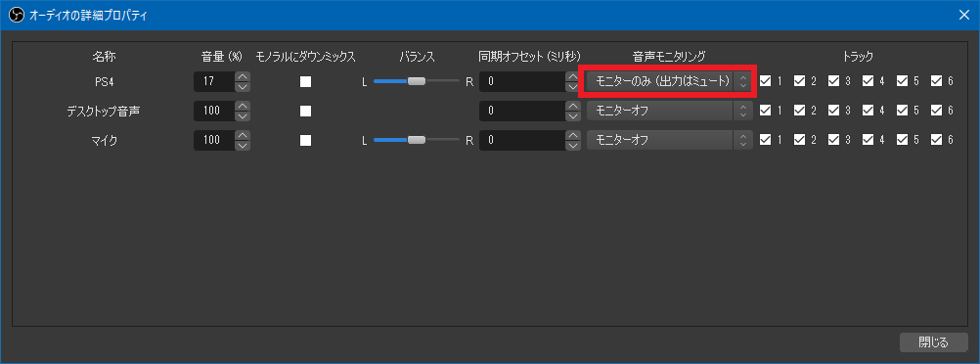
Task: Click the 閉じる button
Action: pyautogui.click(x=933, y=342)
